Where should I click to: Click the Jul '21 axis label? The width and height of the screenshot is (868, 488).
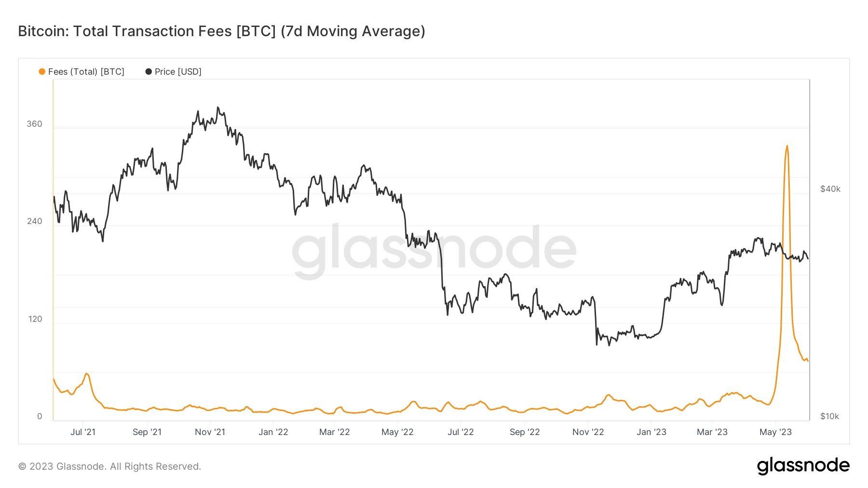pyautogui.click(x=83, y=432)
